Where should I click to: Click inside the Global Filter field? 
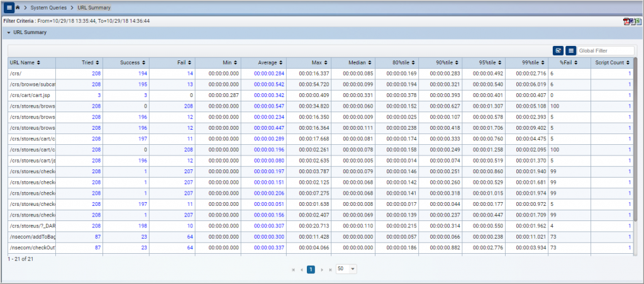[x=606, y=50]
